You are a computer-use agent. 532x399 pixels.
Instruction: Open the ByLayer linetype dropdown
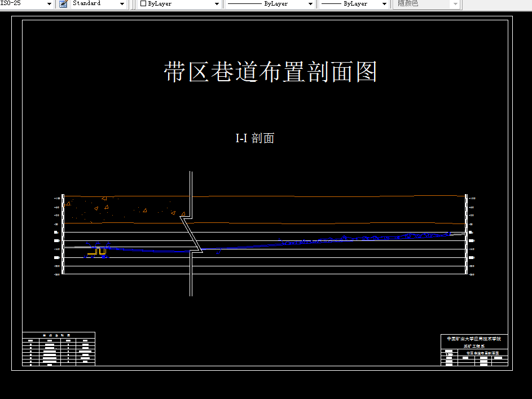click(x=310, y=4)
